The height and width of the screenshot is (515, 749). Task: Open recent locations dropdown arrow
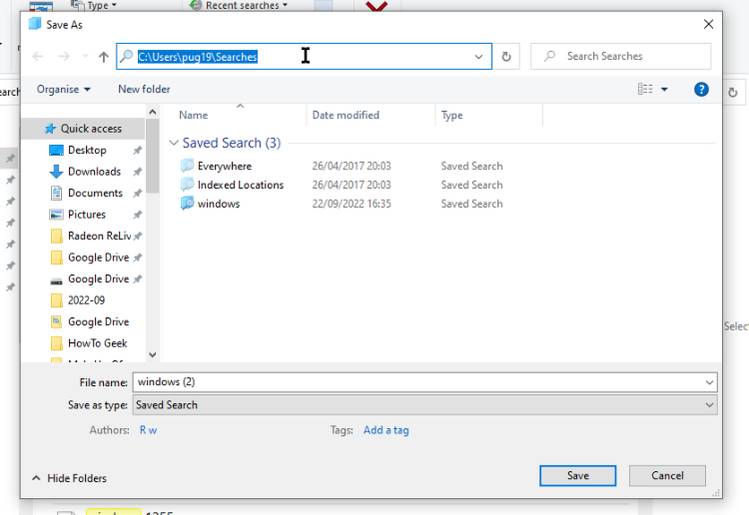pyautogui.click(x=85, y=57)
